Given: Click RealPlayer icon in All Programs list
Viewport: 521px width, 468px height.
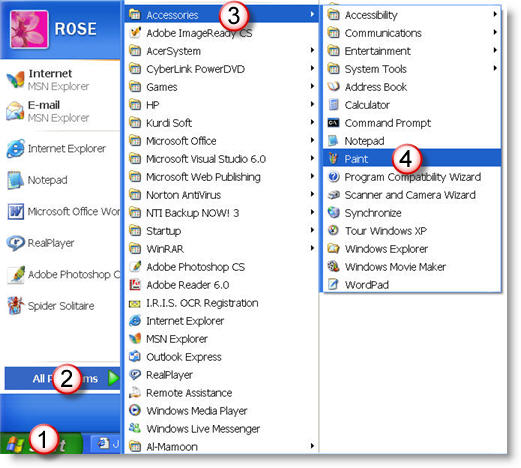Looking at the screenshot, I should [x=135, y=374].
